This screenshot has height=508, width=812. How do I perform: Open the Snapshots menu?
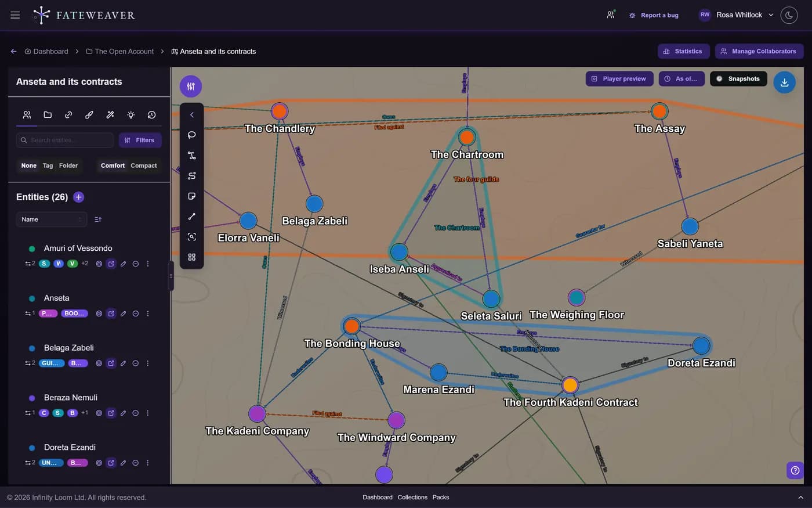tap(738, 79)
